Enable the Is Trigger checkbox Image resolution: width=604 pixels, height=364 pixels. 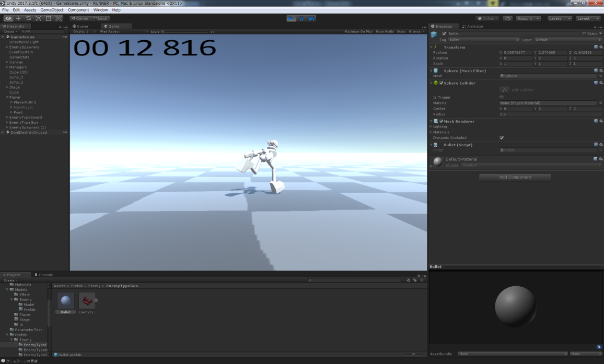coord(502,97)
